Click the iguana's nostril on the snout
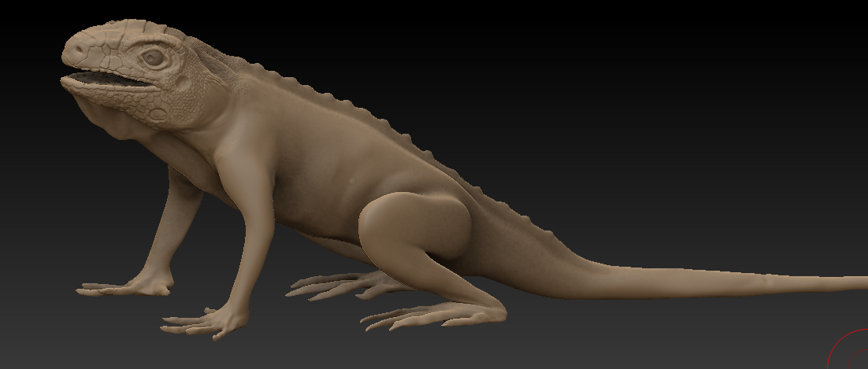868x369 pixels. pyautogui.click(x=79, y=50)
